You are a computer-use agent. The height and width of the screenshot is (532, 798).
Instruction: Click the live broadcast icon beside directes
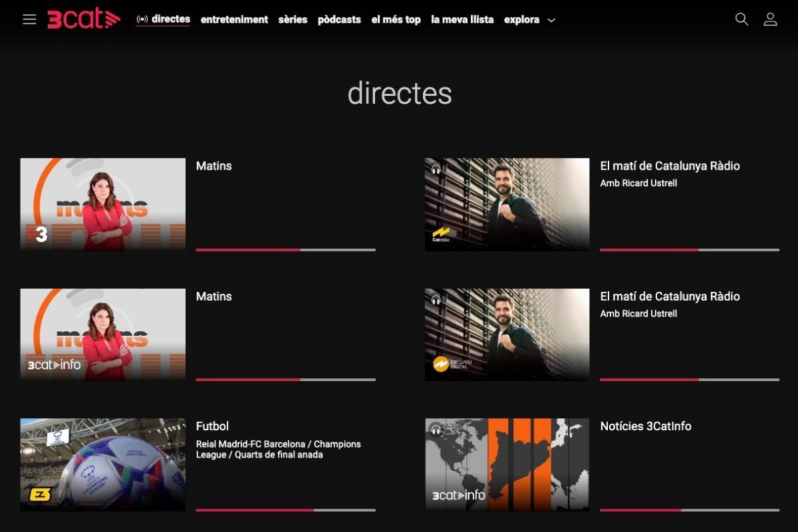pos(142,19)
